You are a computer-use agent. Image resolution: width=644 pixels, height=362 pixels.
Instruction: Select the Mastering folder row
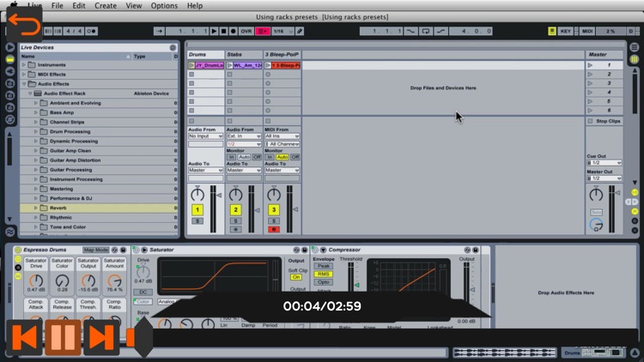point(99,189)
